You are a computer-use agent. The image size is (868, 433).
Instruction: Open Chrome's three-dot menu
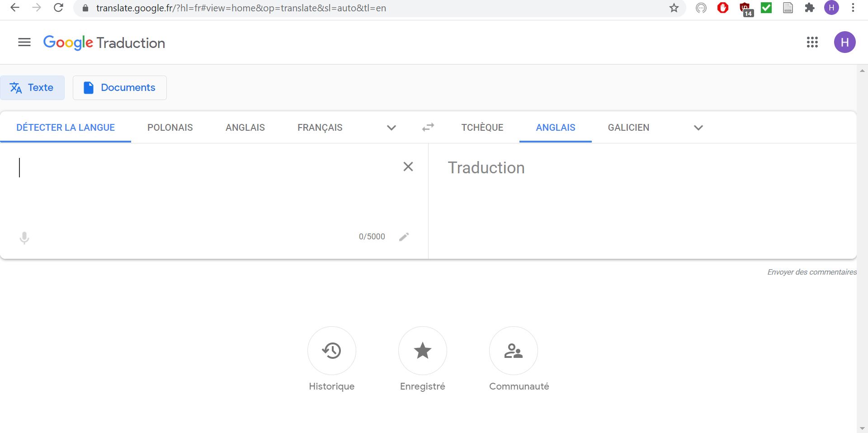click(853, 8)
